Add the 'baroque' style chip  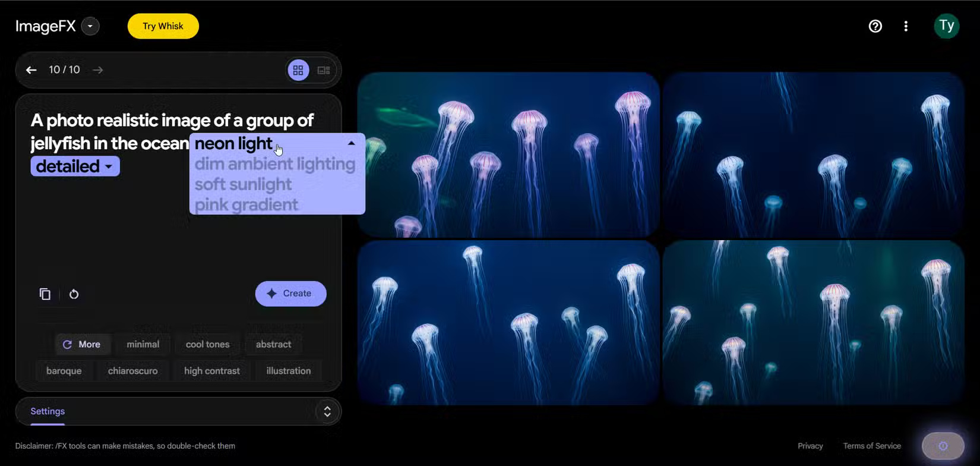[x=64, y=371]
